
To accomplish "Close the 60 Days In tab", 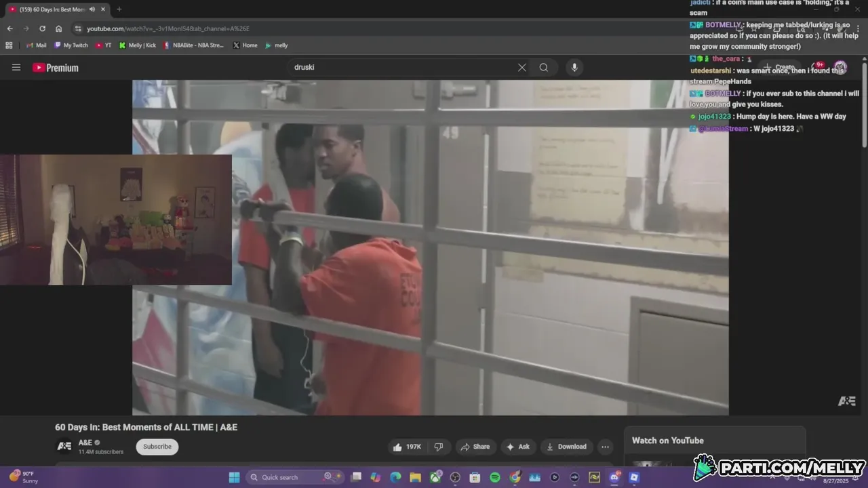I will point(103,9).
